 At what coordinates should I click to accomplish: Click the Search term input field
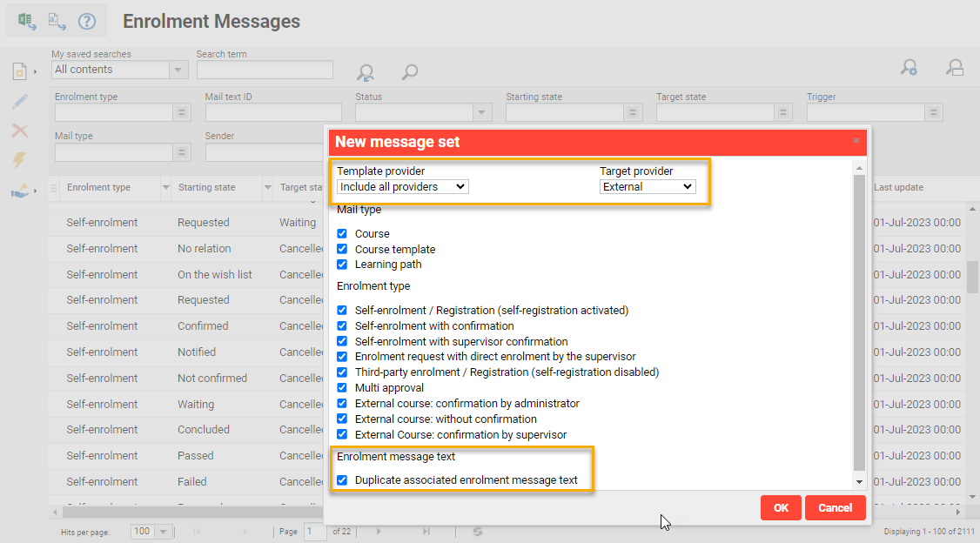(x=265, y=70)
